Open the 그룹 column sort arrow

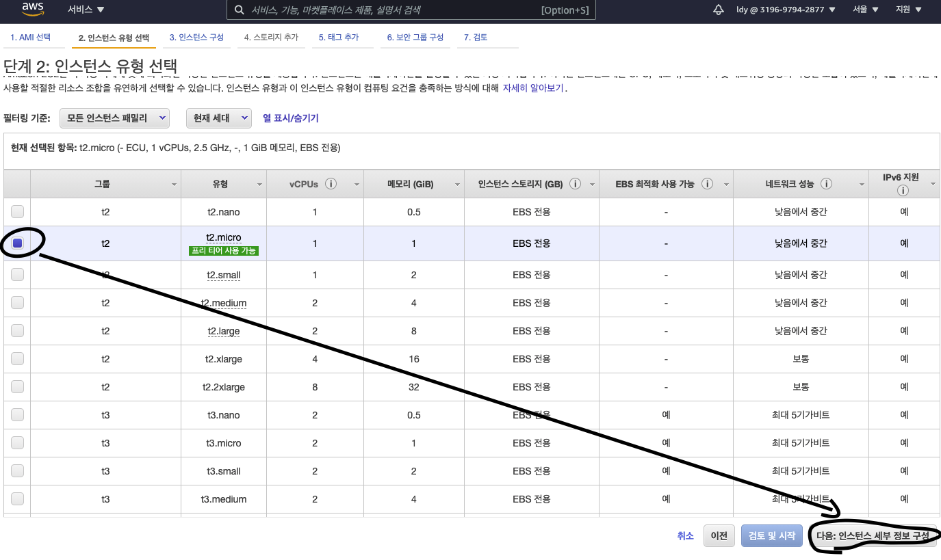point(174,185)
